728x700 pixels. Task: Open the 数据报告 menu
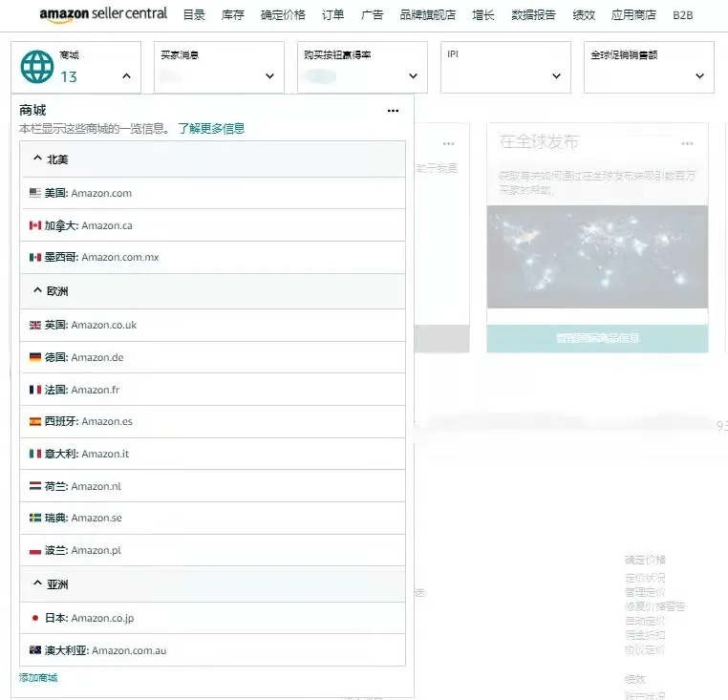[x=534, y=15]
